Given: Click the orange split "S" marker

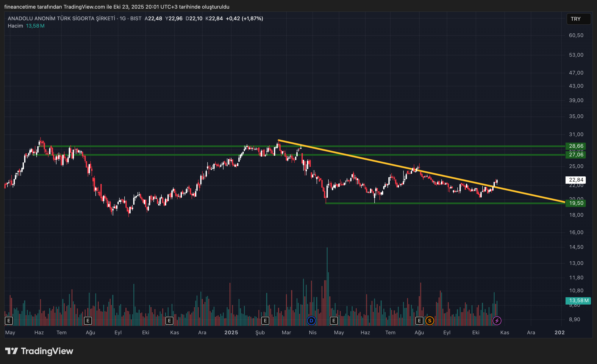Looking at the screenshot, I should (430, 321).
